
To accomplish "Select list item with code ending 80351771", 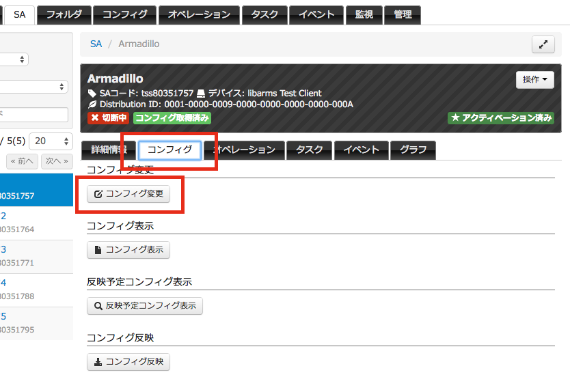I will pos(36,257).
